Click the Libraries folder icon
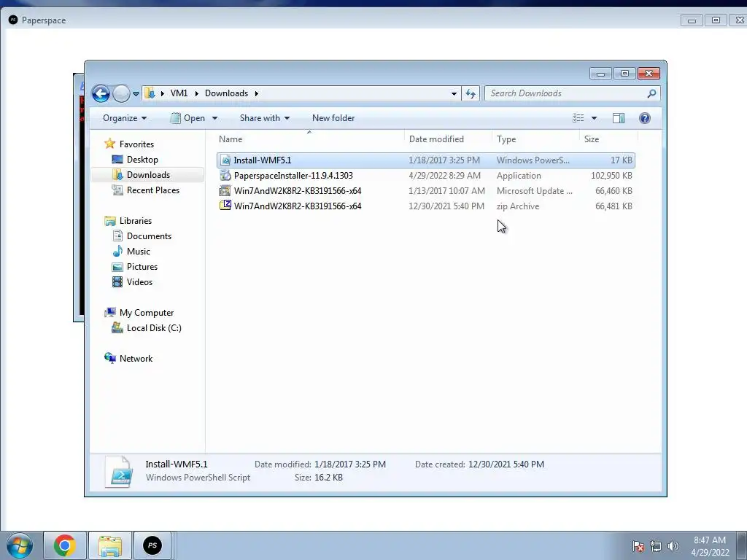747x560 pixels. (x=110, y=220)
